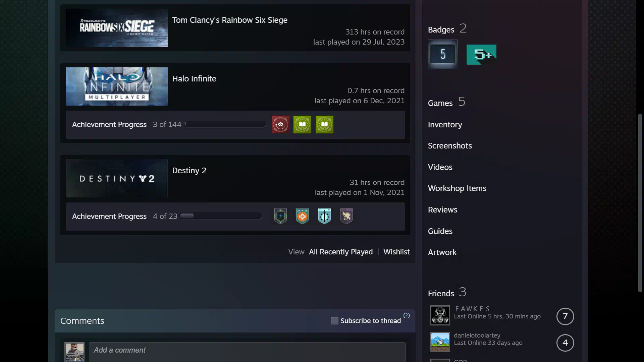Click your avatar beside comment box

pyautogui.click(x=74, y=352)
